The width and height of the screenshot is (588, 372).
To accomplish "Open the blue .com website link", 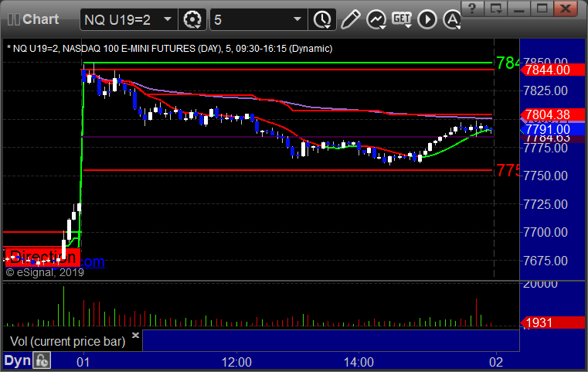I will (x=93, y=261).
